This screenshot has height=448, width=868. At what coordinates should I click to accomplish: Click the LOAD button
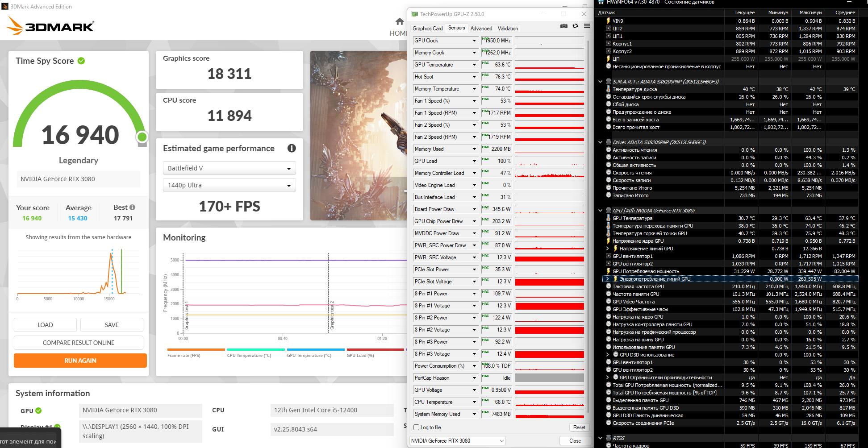click(x=45, y=325)
